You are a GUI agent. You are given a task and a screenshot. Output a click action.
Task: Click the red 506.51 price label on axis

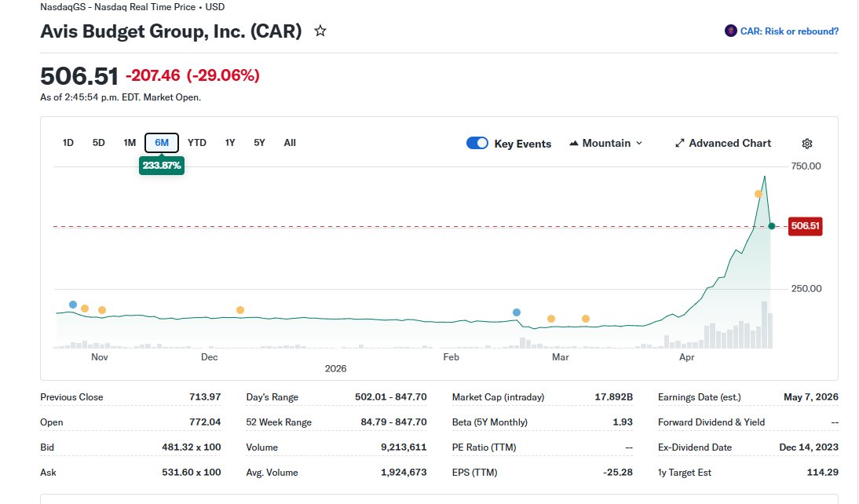click(x=806, y=226)
